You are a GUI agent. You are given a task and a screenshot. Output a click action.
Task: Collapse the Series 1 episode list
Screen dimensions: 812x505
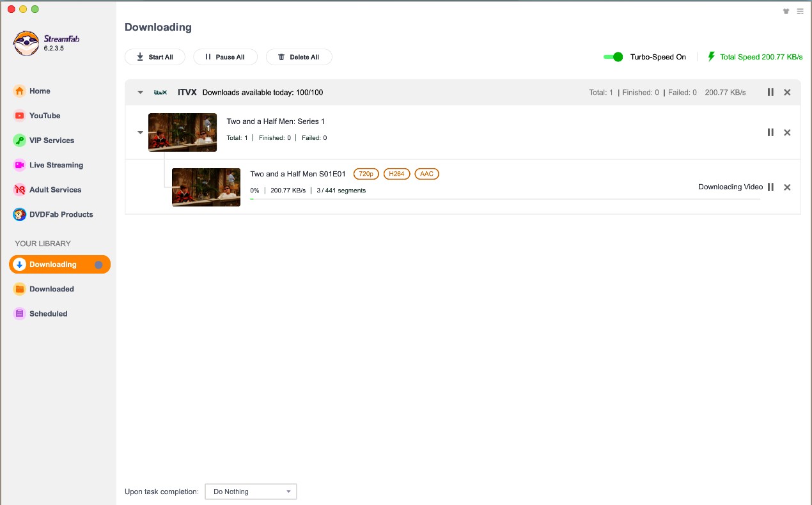point(140,132)
